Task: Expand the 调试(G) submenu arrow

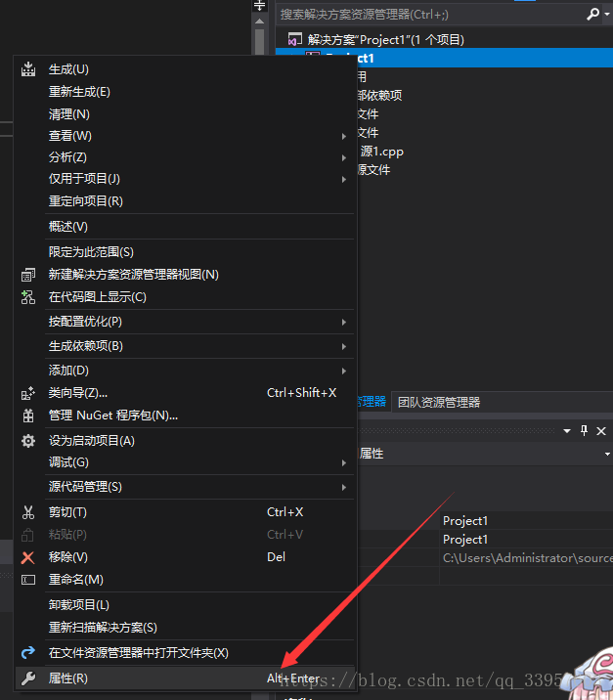Action: (x=344, y=463)
